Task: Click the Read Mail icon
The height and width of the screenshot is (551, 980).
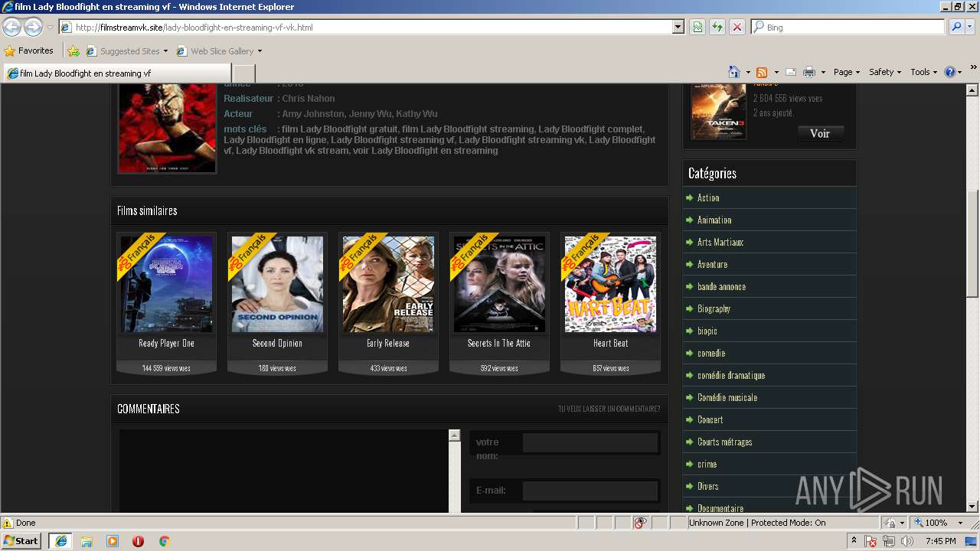Action: tap(791, 72)
